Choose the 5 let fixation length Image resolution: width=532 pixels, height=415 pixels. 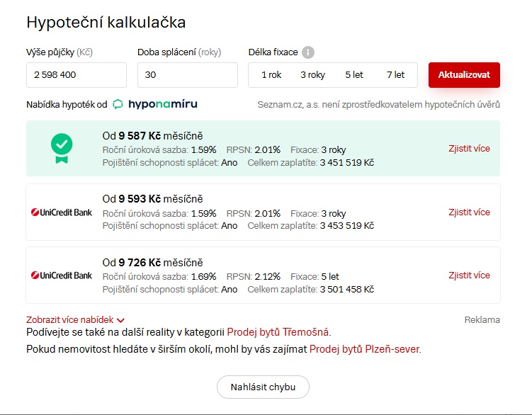[354, 74]
